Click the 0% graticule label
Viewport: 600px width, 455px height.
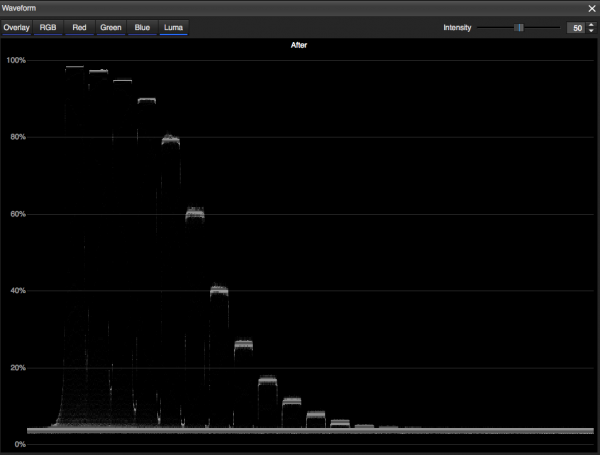19,444
